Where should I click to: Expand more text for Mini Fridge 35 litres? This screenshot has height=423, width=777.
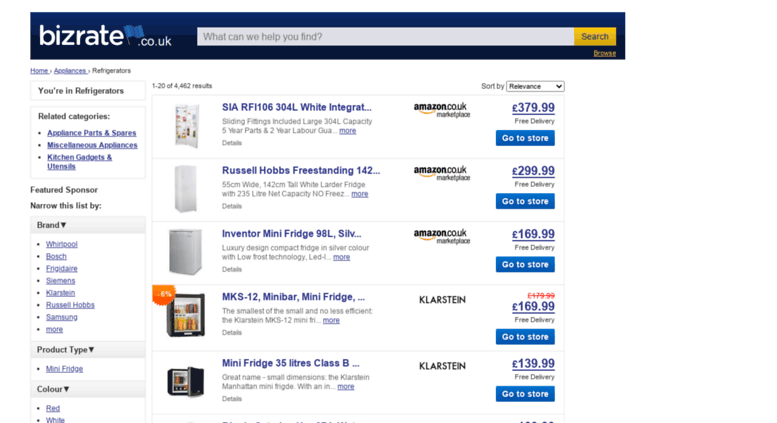(345, 386)
